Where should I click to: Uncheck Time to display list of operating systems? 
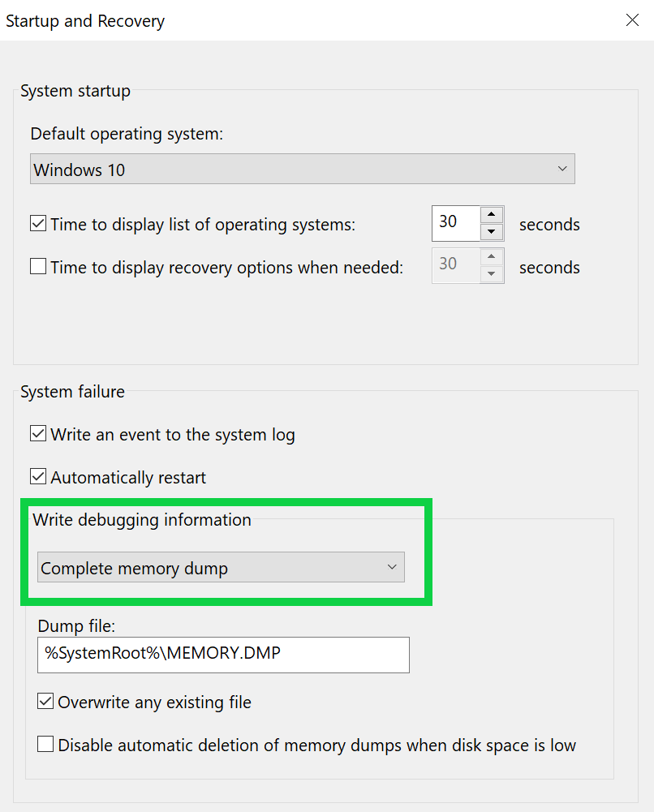38,224
